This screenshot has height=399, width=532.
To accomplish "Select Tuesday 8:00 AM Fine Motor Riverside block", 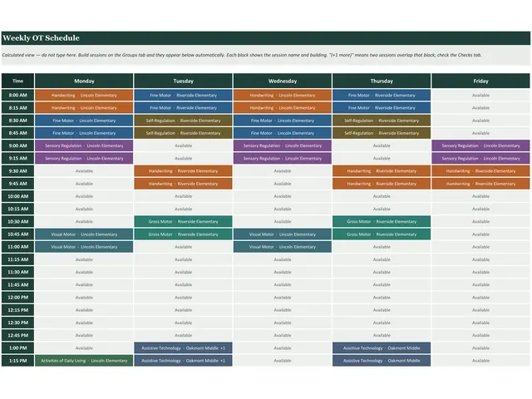I will (x=183, y=95).
